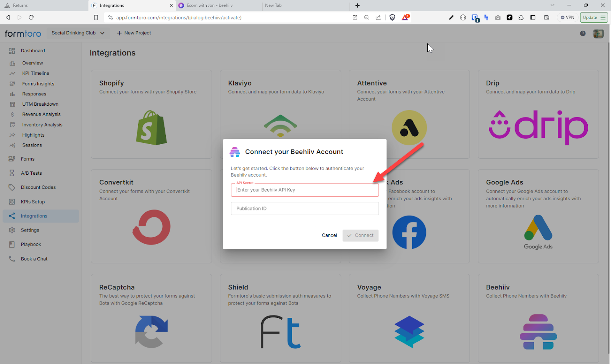Image resolution: width=611 pixels, height=364 pixels.
Task: Click the ReCaptcha logo
Action: click(x=151, y=332)
